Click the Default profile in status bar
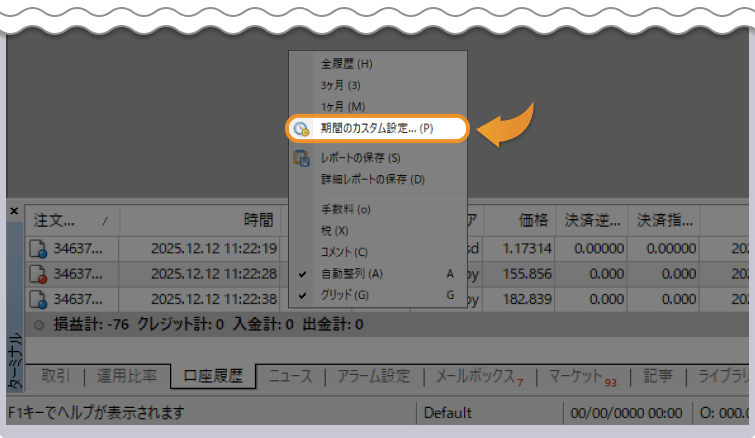This screenshot has height=438, width=755. tap(448, 413)
